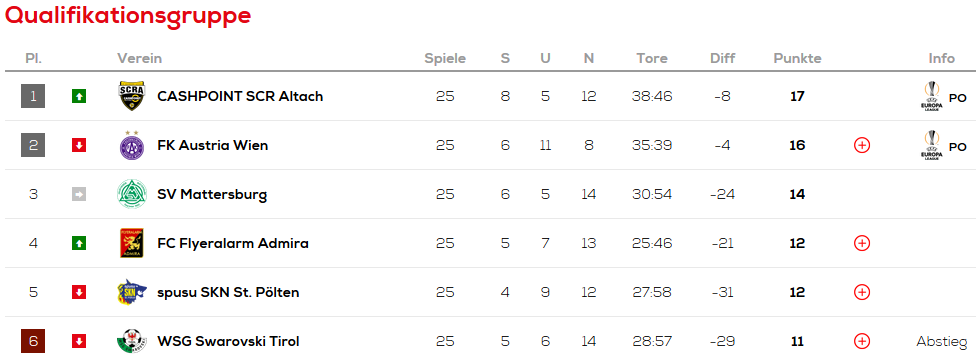Expand plus info for WSG Swarovski Tirol
The width and height of the screenshot is (976, 364).
pos(861,341)
